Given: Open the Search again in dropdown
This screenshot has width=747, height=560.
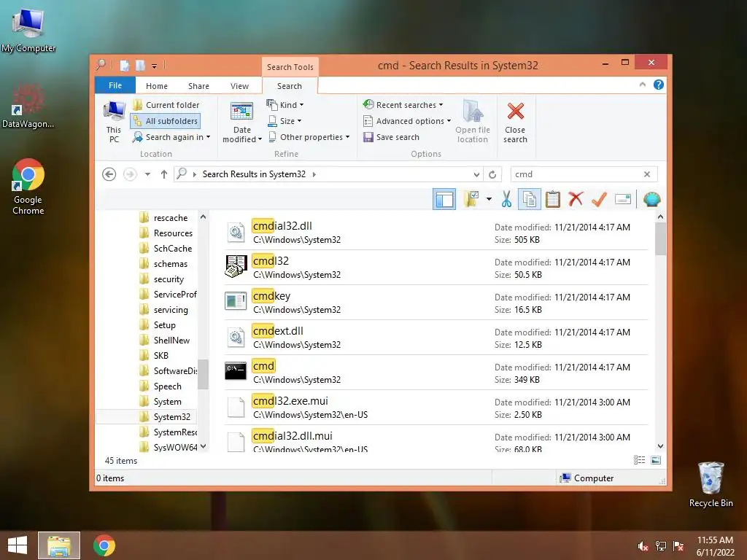Looking at the screenshot, I should click(171, 137).
